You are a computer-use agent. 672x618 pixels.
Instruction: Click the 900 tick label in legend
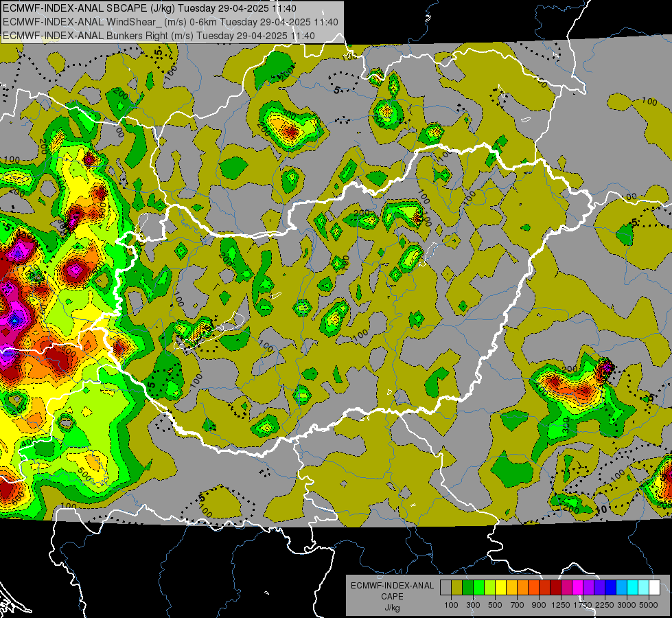(539, 605)
